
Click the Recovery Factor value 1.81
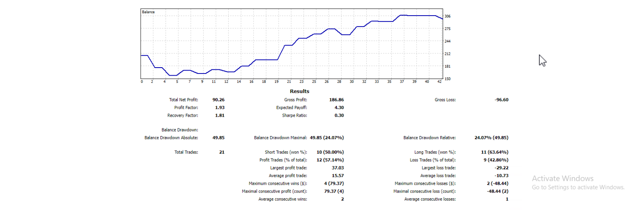(220, 115)
